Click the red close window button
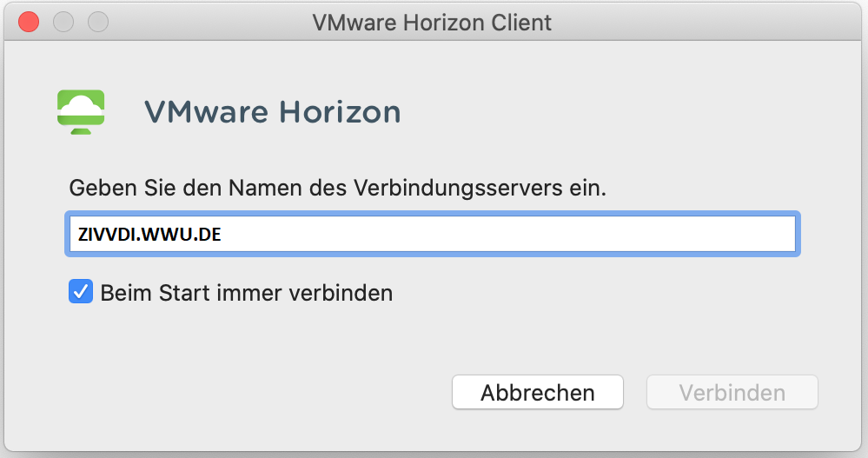 30,22
